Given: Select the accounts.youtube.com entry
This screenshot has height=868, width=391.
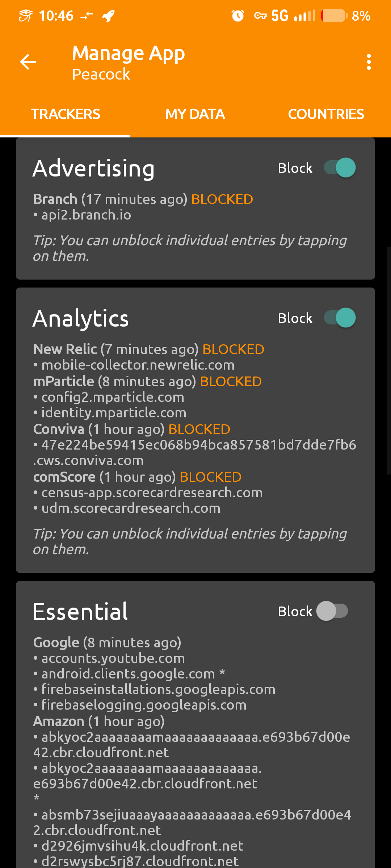Looking at the screenshot, I should (113, 659).
